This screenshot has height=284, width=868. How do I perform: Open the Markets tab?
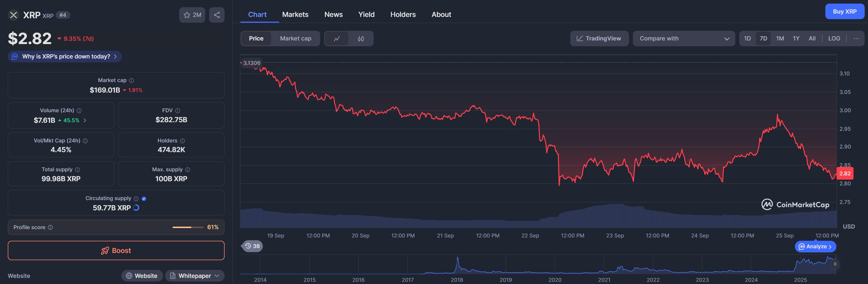(295, 14)
